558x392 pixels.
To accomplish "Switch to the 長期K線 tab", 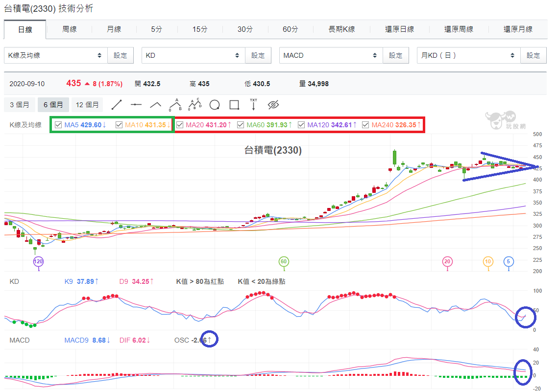I will (x=341, y=29).
